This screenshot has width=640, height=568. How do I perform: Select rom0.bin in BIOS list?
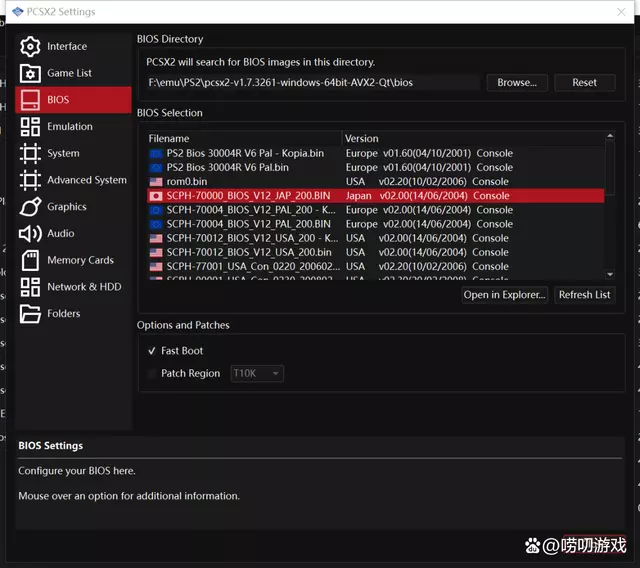click(x=376, y=182)
